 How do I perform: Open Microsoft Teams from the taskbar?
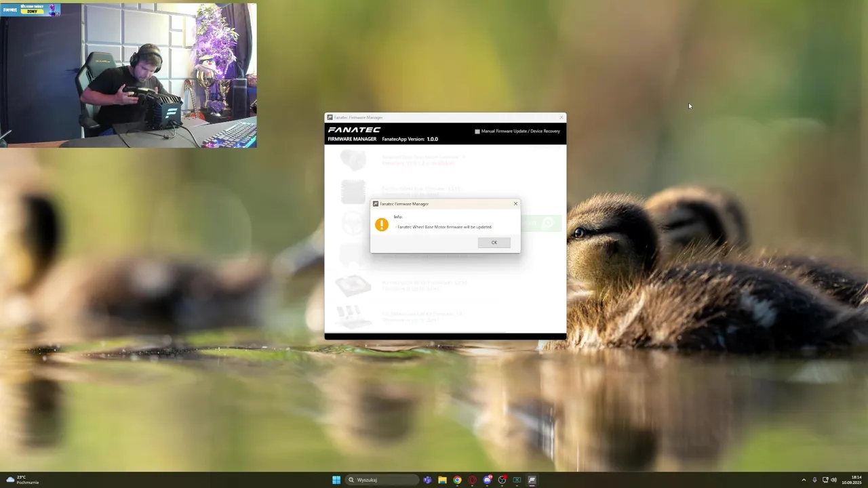pyautogui.click(x=427, y=480)
